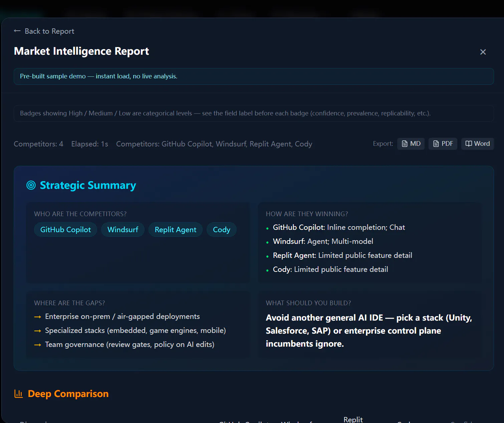504x423 pixels.
Task: Export report as Word
Action: pos(477,144)
